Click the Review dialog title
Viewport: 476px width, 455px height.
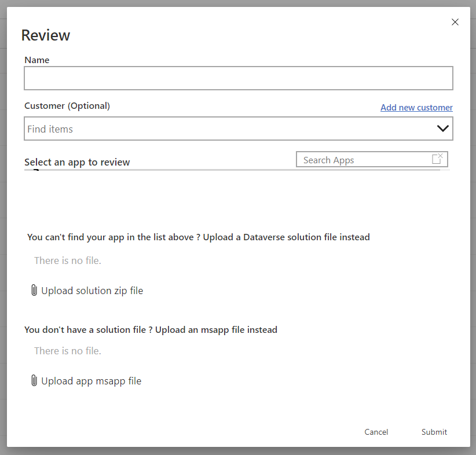point(45,35)
